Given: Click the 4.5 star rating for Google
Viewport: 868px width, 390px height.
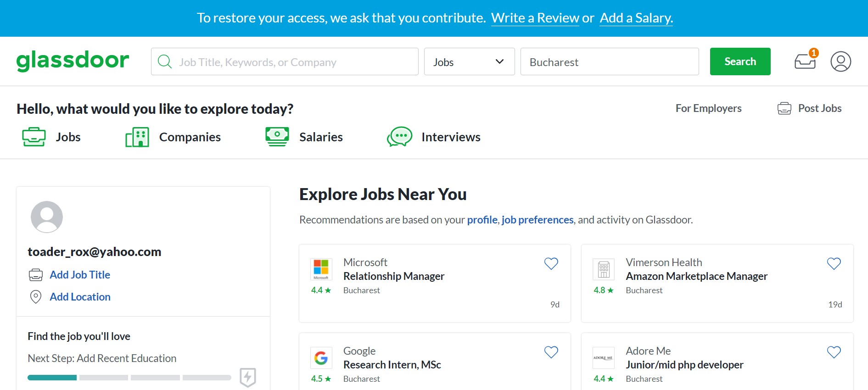Looking at the screenshot, I should [321, 379].
